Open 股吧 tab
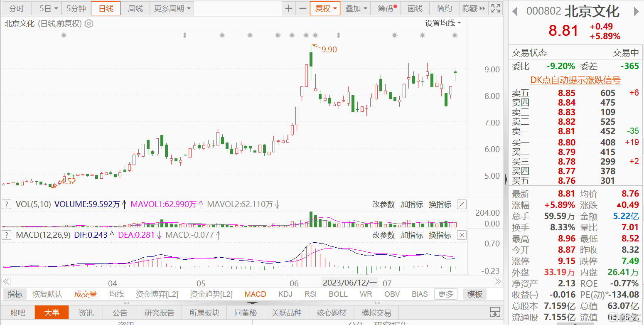The width and height of the screenshot is (644, 325). pyautogui.click(x=17, y=313)
